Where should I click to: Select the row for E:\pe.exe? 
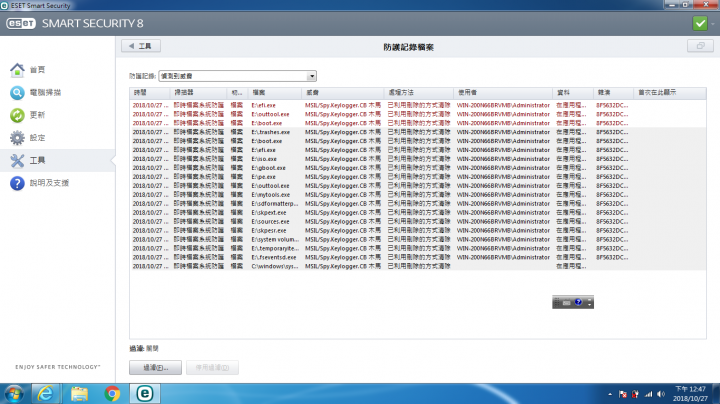click(418, 177)
